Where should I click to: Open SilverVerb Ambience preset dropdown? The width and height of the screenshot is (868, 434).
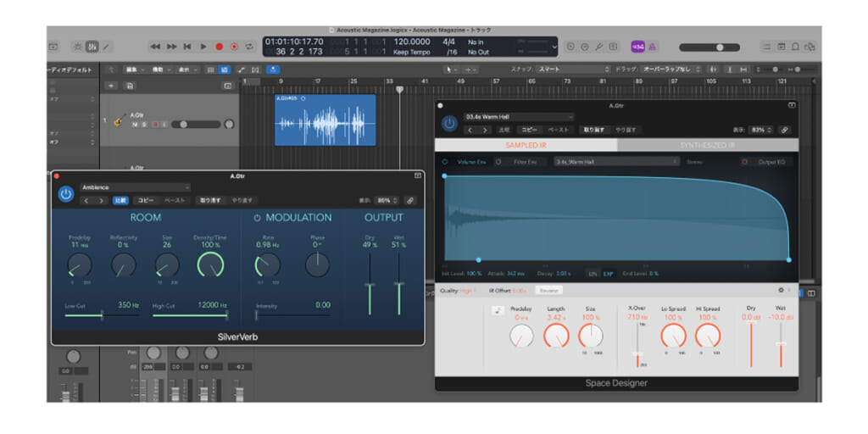click(135, 187)
